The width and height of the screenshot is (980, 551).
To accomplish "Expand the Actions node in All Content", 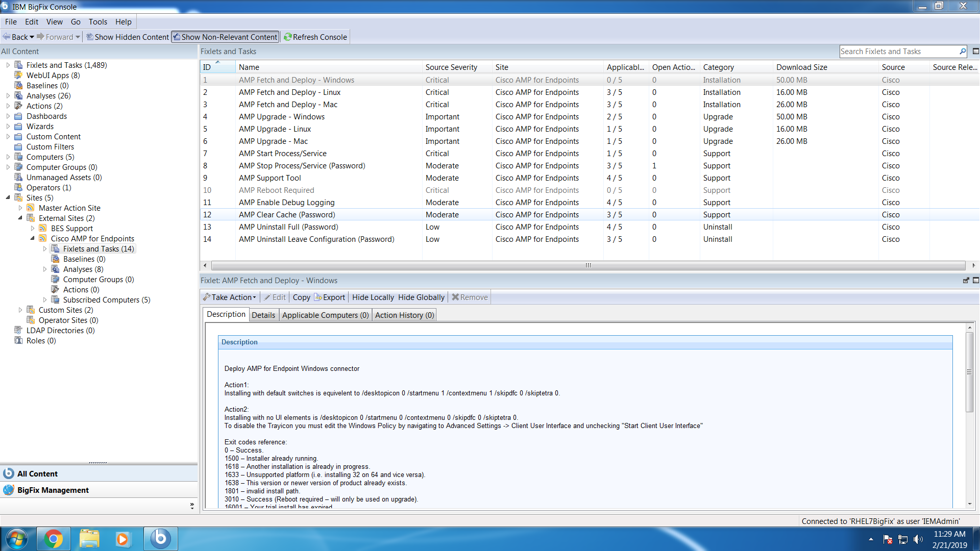I will click(x=7, y=106).
